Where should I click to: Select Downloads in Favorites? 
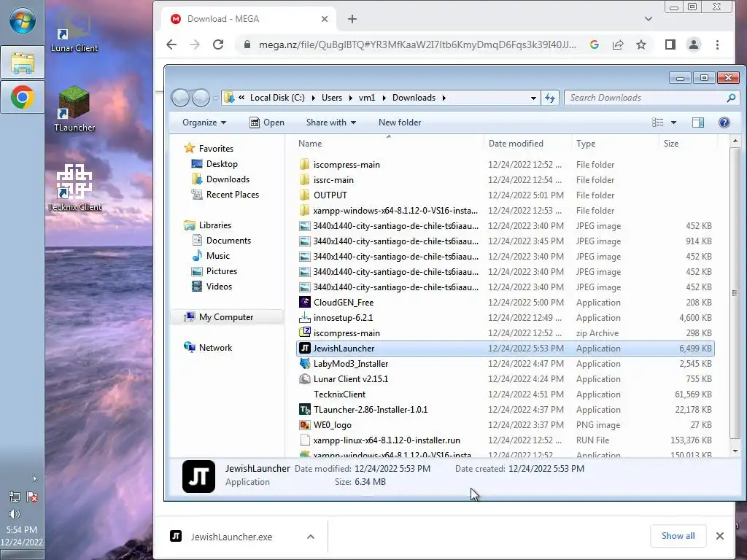220,179
